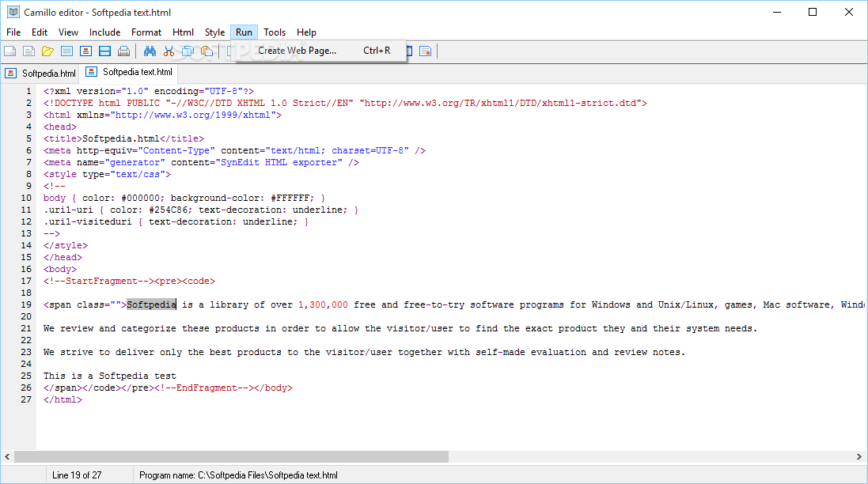This screenshot has height=484, width=868.
Task: Open a file with the folder icon
Action: [x=47, y=51]
